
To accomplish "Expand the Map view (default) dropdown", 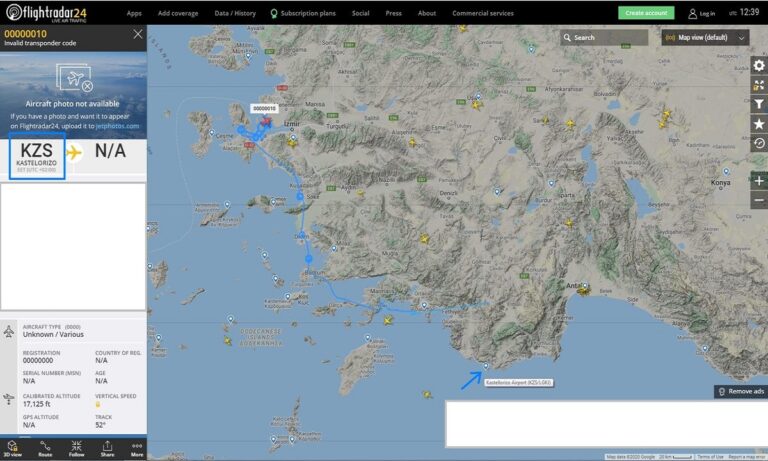I will (705, 38).
